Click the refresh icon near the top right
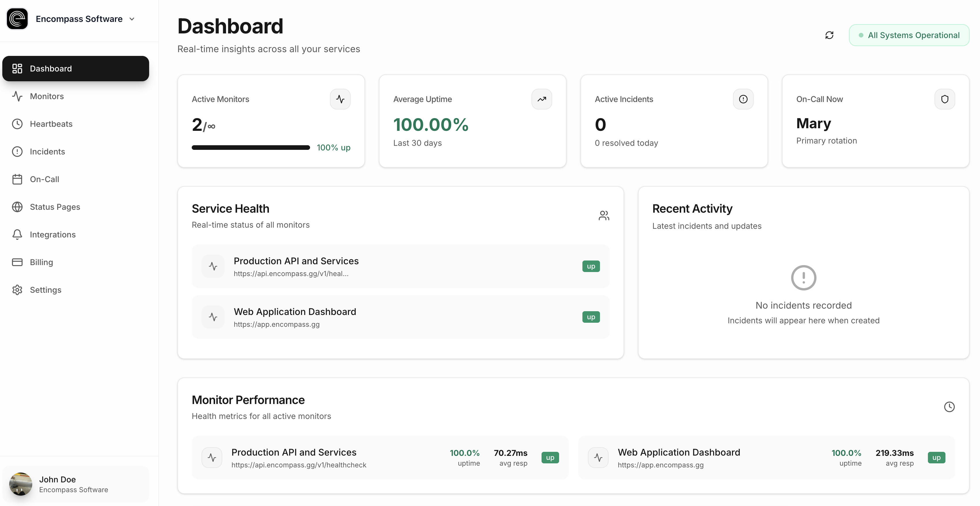The width and height of the screenshot is (980, 506). coord(829,35)
